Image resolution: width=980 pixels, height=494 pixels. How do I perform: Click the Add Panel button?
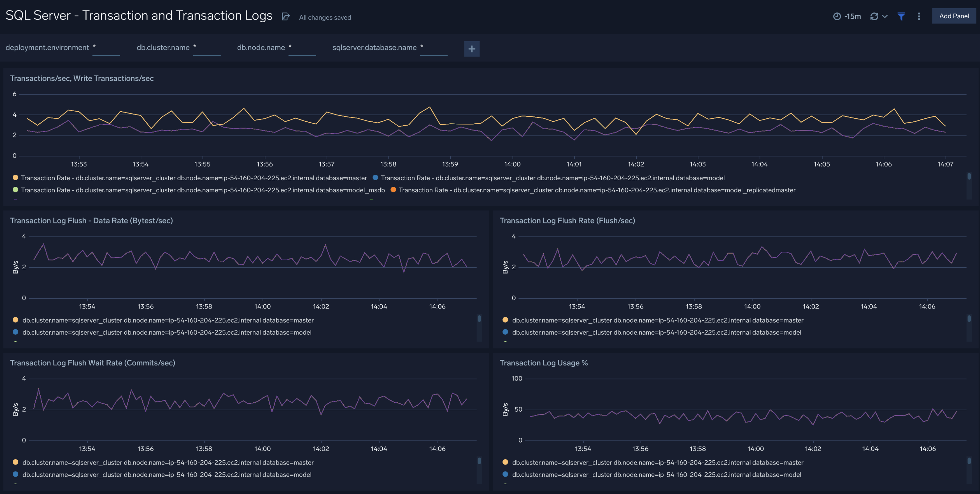coord(954,16)
